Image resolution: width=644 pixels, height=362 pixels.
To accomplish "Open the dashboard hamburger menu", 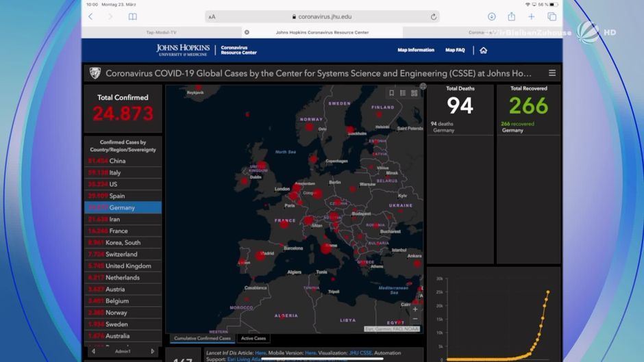I will point(552,73).
